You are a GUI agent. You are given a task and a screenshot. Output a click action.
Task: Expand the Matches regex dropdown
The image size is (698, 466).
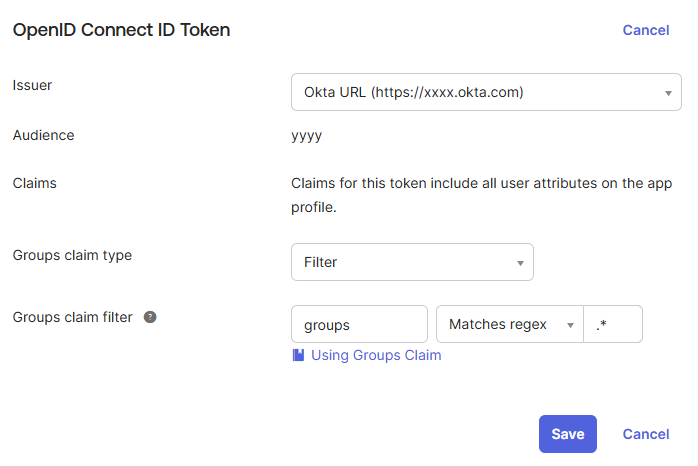coord(510,324)
